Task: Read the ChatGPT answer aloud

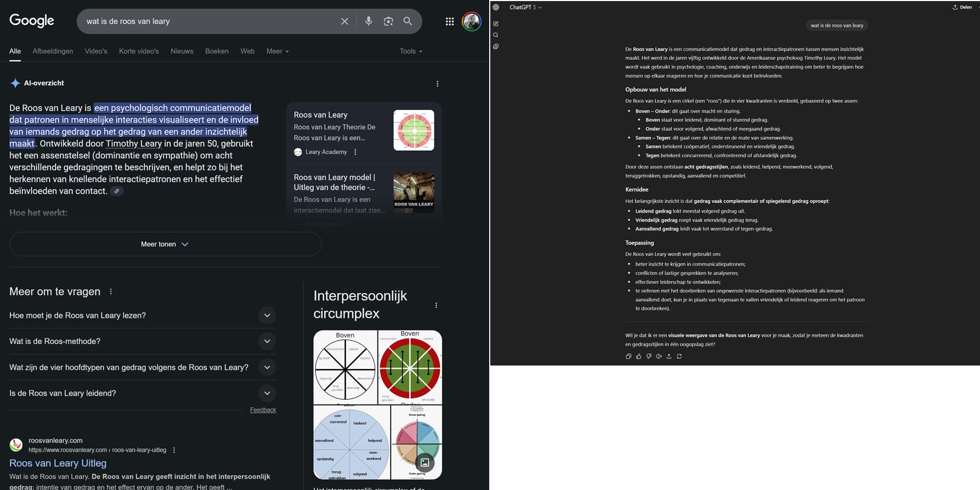Action: click(x=659, y=357)
